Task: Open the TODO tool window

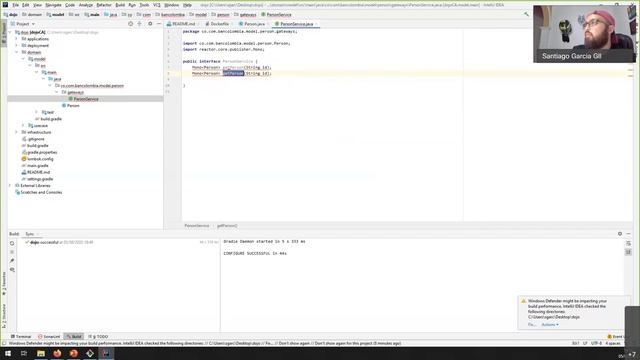Action: pos(98,337)
